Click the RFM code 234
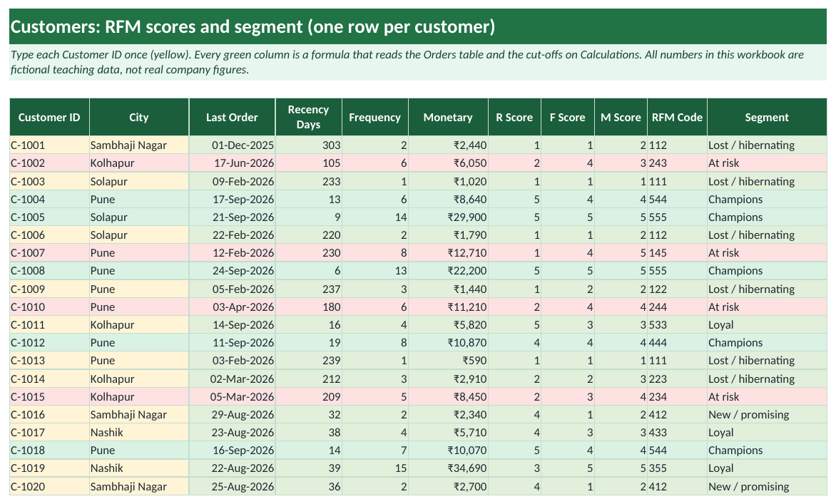Screen dimensions: 836x504 677,396
